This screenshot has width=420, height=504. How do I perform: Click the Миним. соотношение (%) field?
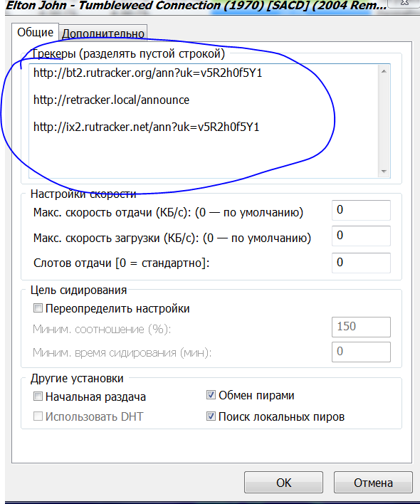(361, 327)
